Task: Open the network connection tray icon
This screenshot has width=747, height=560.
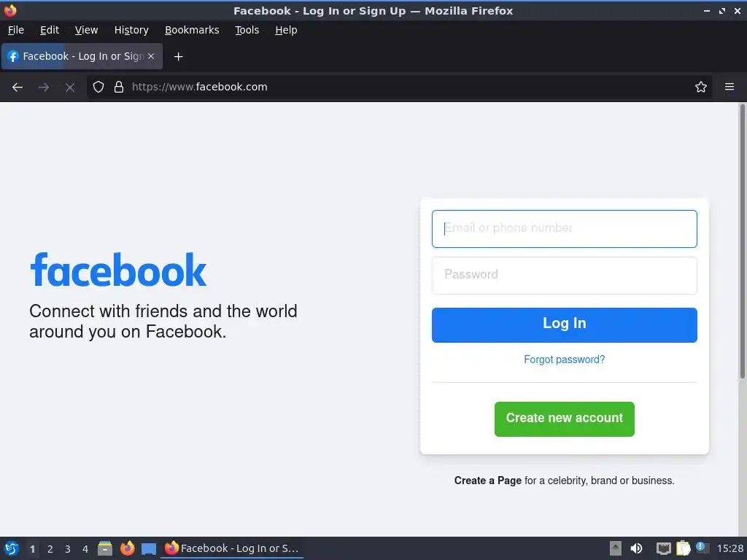Action: point(663,548)
